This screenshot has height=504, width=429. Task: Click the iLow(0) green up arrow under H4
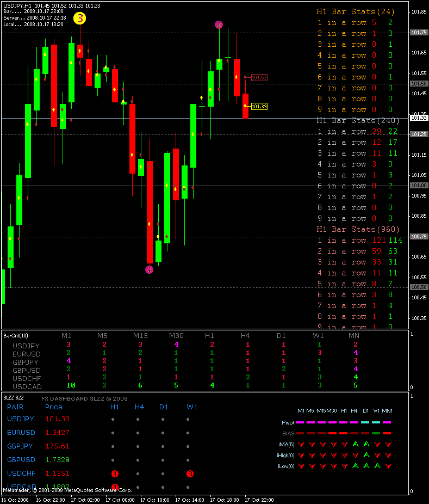coord(355,466)
